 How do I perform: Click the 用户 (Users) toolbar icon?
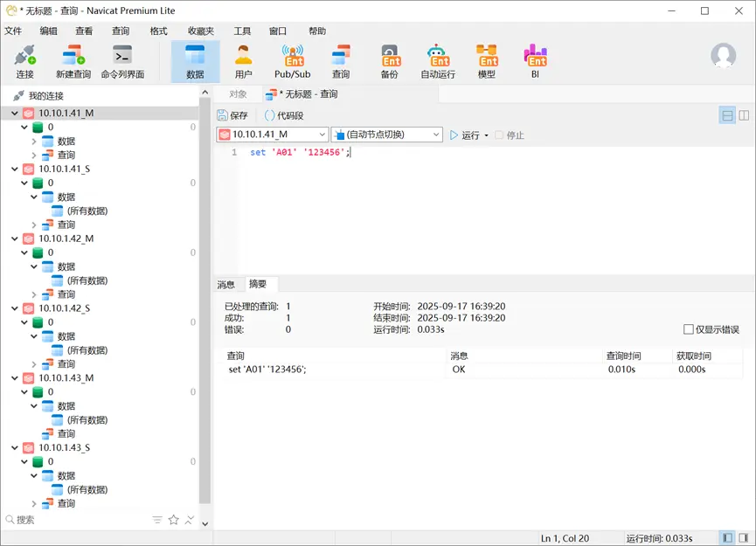tap(243, 61)
